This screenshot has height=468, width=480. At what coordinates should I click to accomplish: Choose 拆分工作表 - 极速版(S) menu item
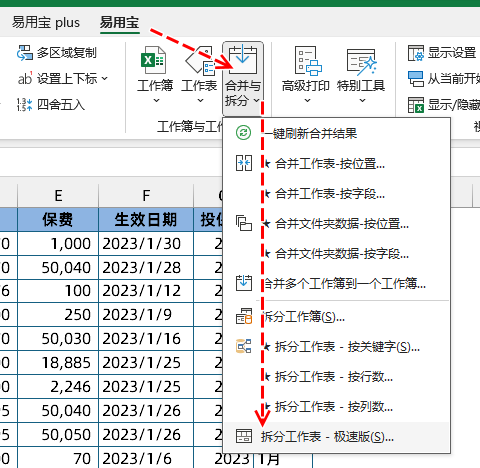(x=337, y=437)
